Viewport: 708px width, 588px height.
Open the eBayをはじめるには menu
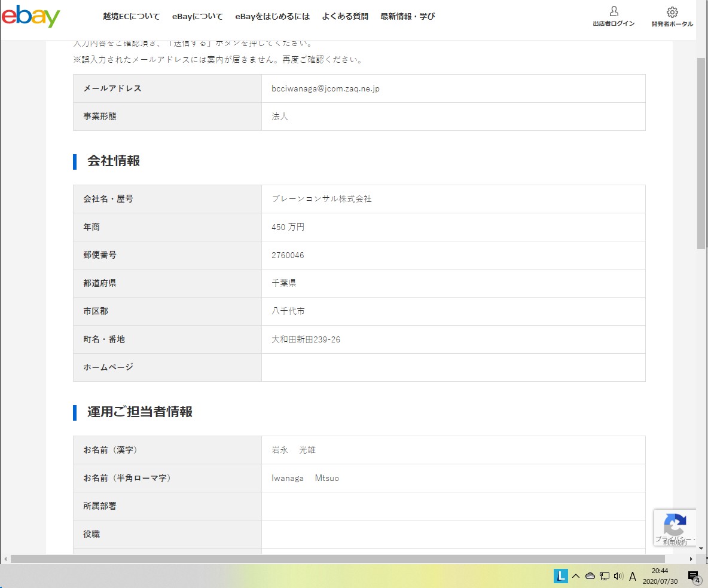pos(272,16)
